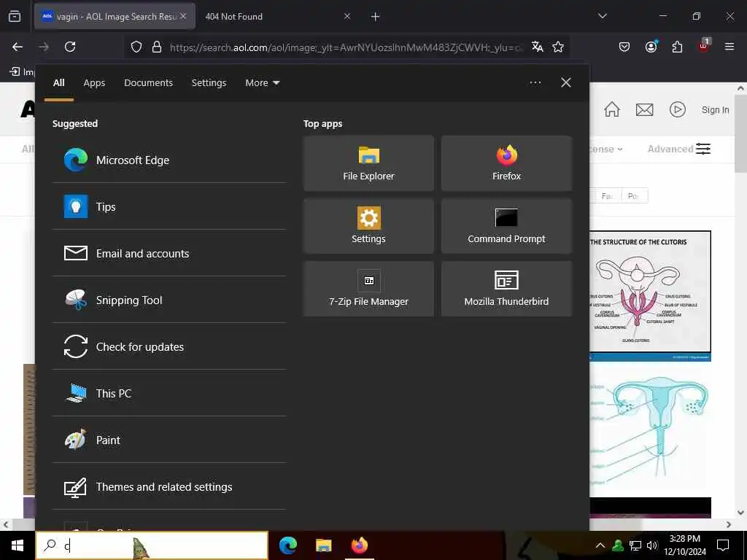
Task: Open Firefox account icon
Action: 651,47
